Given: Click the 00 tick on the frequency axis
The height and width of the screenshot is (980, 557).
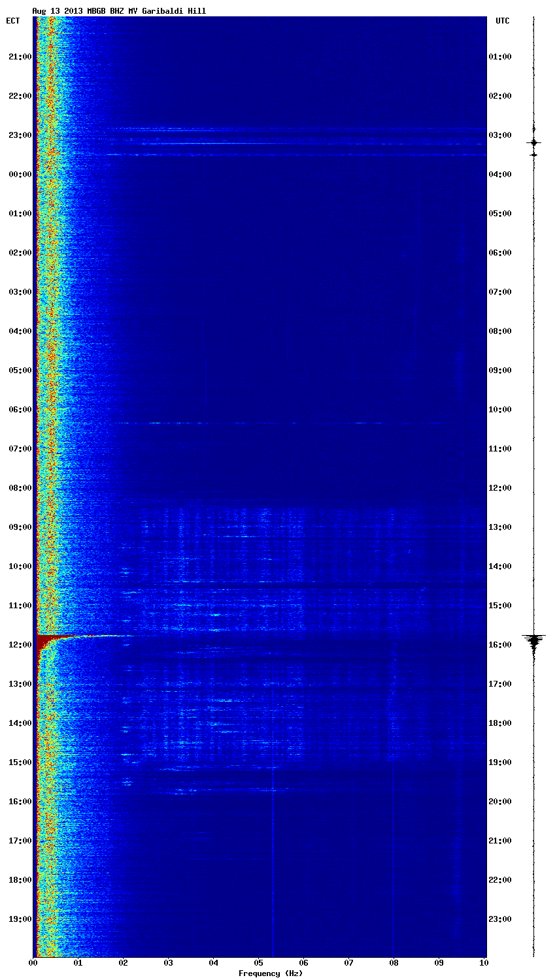Looking at the screenshot, I should [x=33, y=963].
